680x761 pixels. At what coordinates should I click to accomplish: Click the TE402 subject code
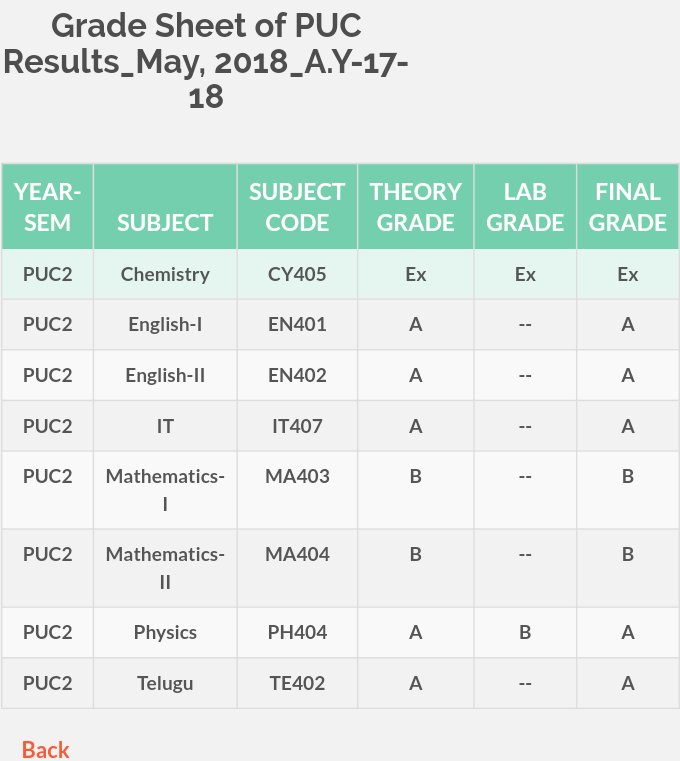point(297,684)
